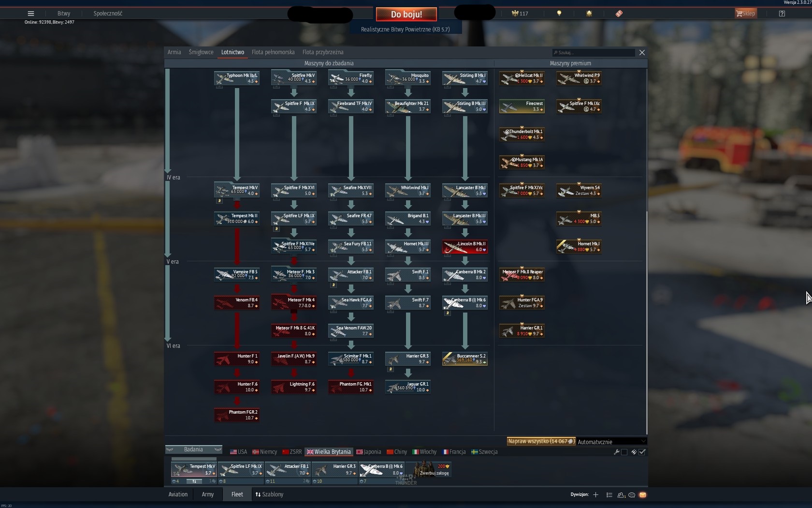Open the Sklep shop button
812x508 pixels.
tap(745, 14)
